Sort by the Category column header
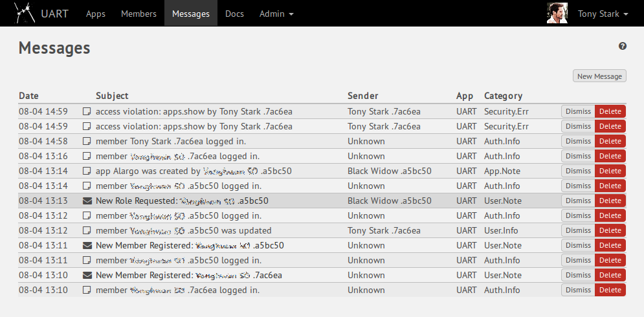The height and width of the screenshot is (317, 644). tap(503, 96)
